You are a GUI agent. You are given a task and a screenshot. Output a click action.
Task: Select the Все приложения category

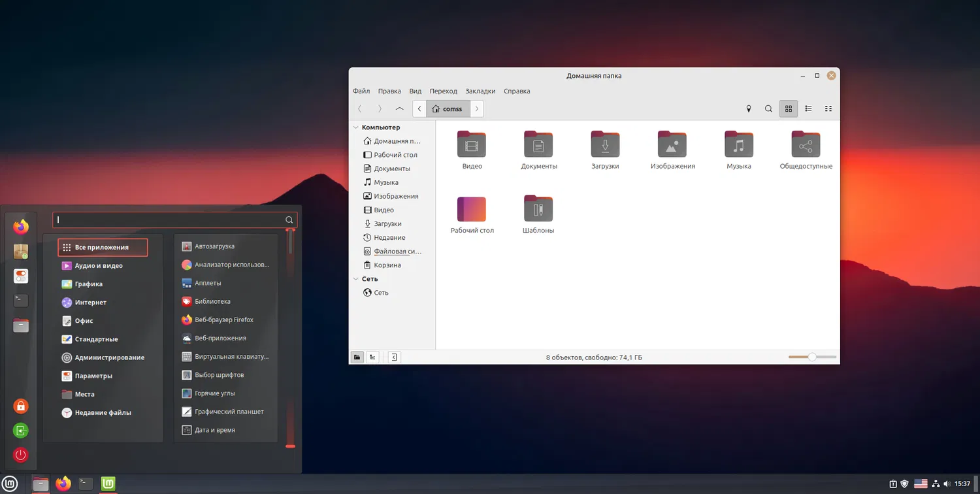(x=103, y=248)
